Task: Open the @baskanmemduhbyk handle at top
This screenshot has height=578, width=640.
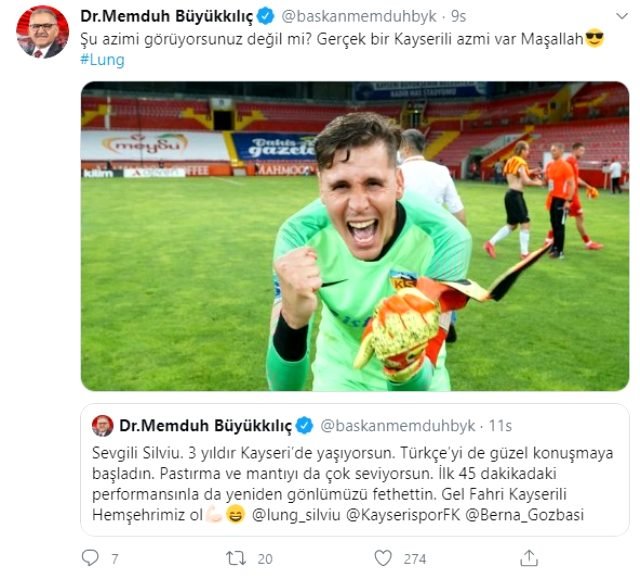Action: click(359, 16)
